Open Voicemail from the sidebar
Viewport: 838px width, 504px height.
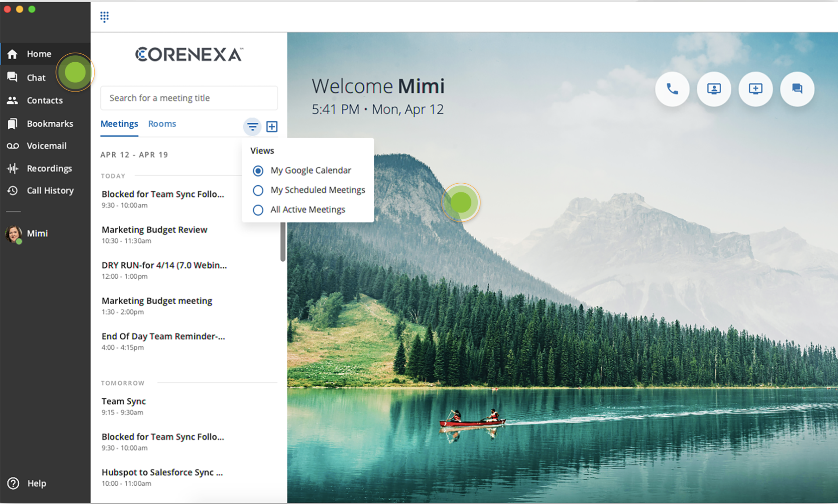tap(46, 146)
